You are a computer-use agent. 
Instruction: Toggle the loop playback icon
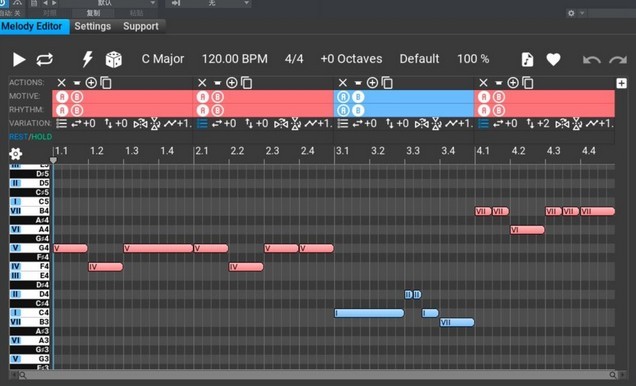pyautogui.click(x=44, y=59)
